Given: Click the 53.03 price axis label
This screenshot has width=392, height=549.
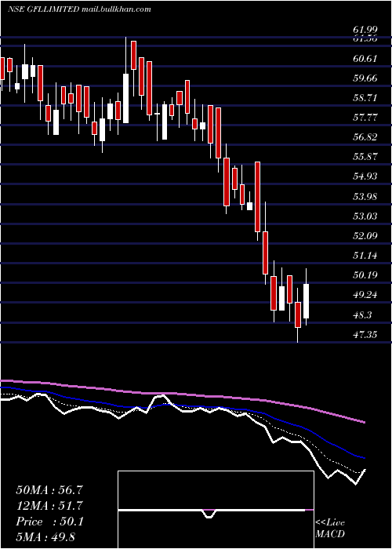Looking at the screenshot, I should coord(365,216).
